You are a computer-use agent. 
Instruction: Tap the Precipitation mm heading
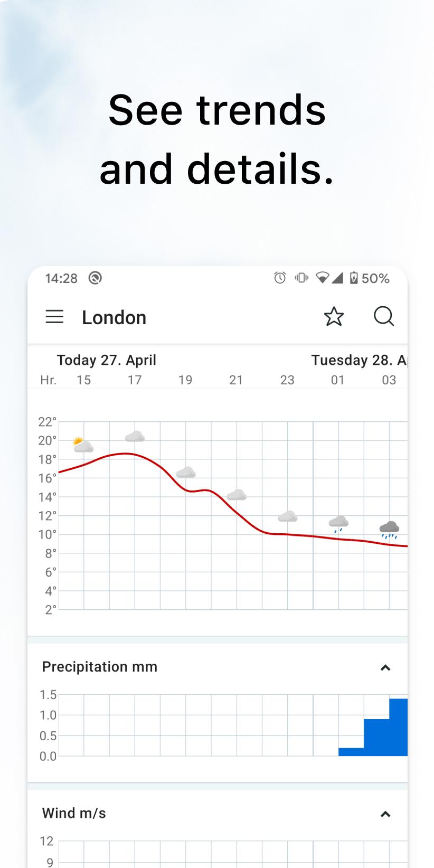pyautogui.click(x=100, y=667)
